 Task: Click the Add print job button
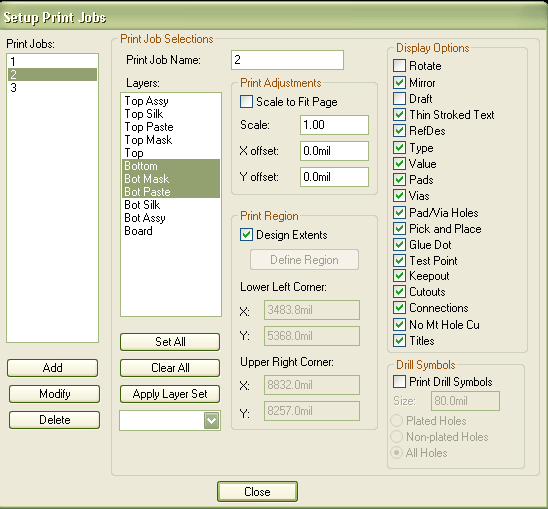tap(52, 368)
